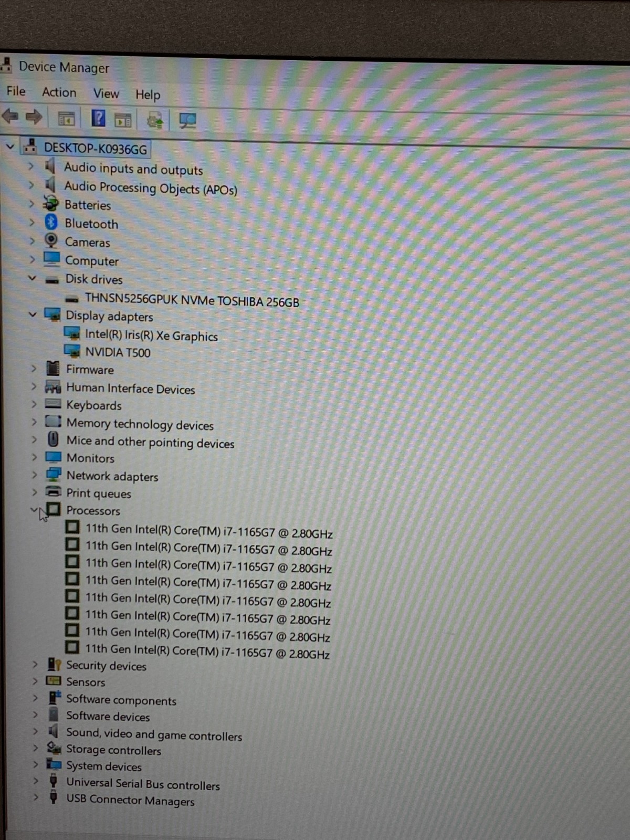Collapse the Display adapters category

coord(33,314)
